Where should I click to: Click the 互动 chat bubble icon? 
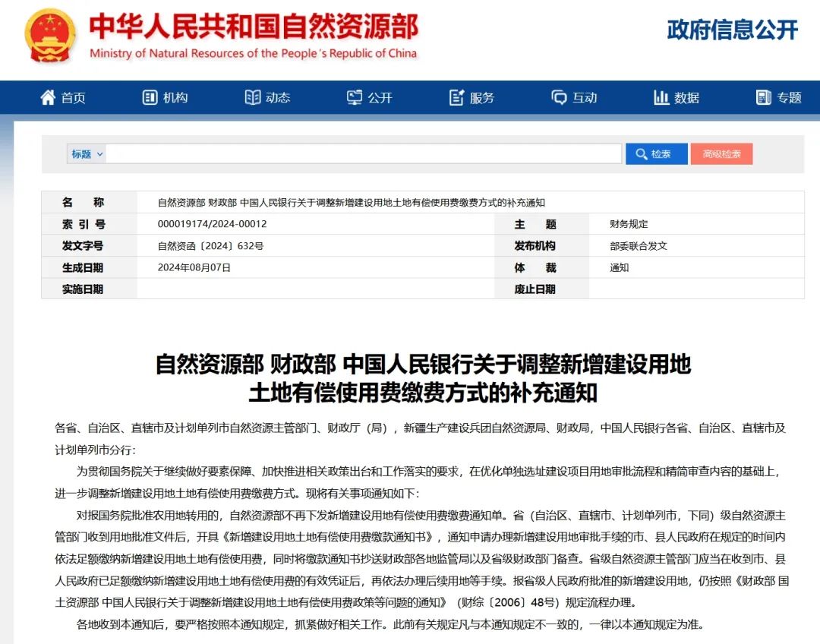coord(559,97)
